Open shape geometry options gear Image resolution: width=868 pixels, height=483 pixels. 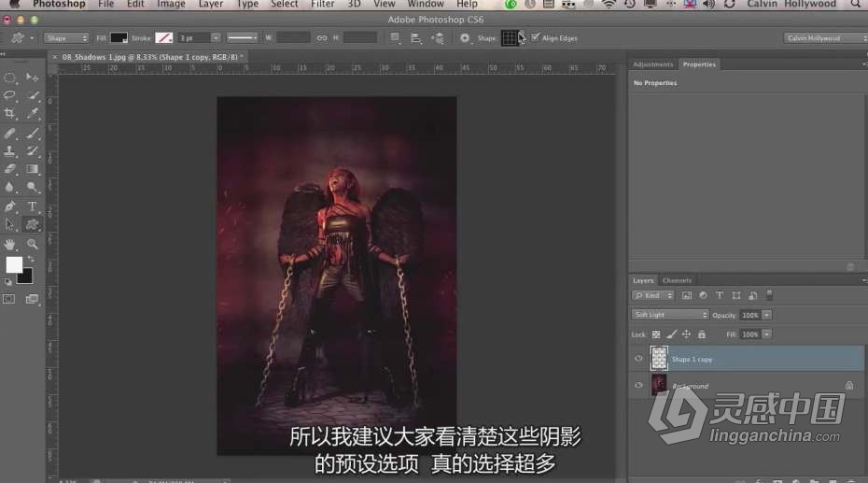click(465, 37)
